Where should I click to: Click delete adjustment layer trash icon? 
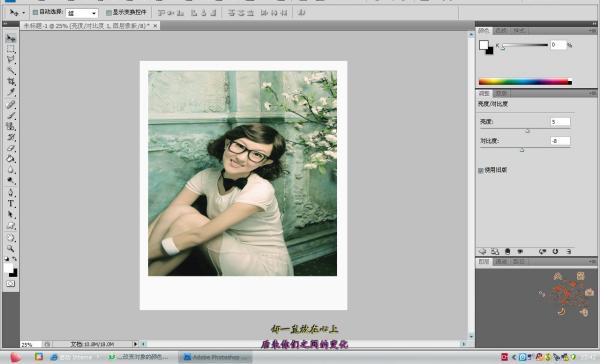point(569,251)
